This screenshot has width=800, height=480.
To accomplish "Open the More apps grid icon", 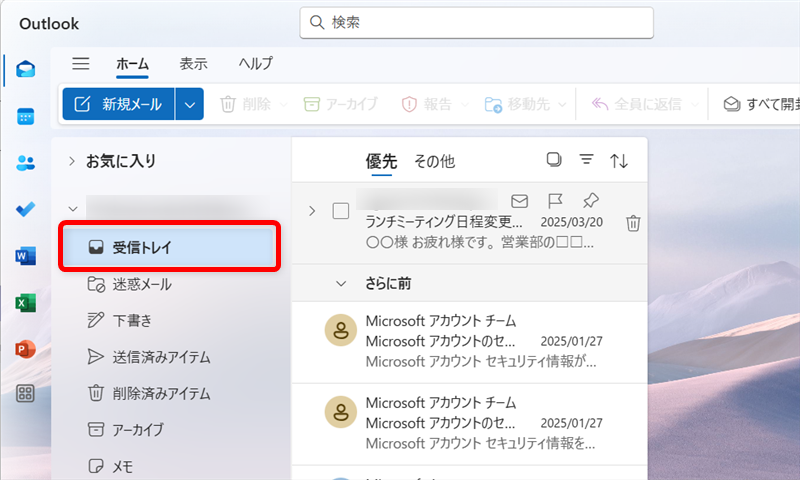I will pyautogui.click(x=25, y=393).
